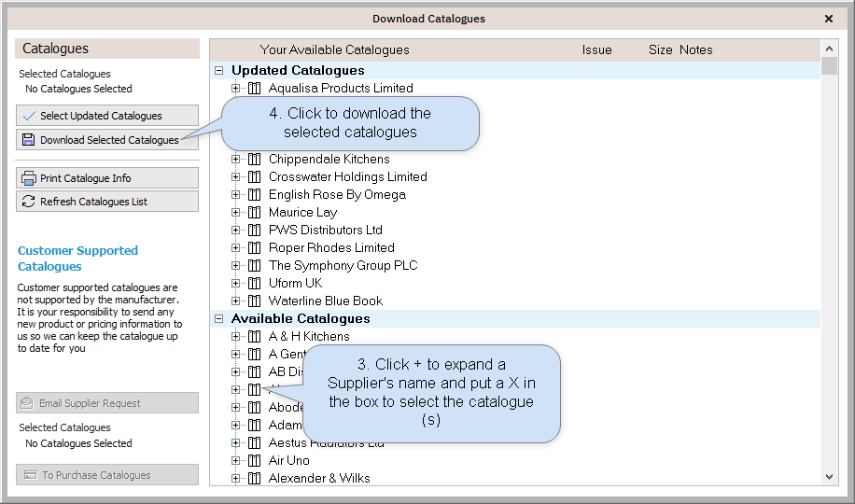Select the Chippendale Kitchens row text
Viewport: 855px width, 504px height.
point(329,160)
